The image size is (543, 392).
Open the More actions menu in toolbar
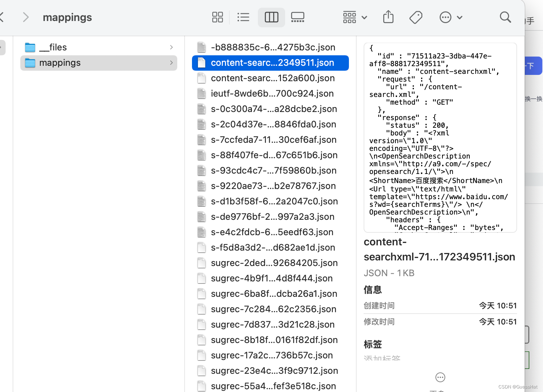pos(451,17)
